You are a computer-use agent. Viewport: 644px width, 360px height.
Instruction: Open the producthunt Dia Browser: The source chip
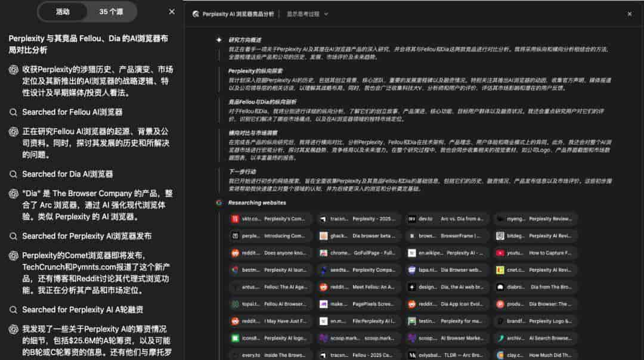tap(535, 304)
